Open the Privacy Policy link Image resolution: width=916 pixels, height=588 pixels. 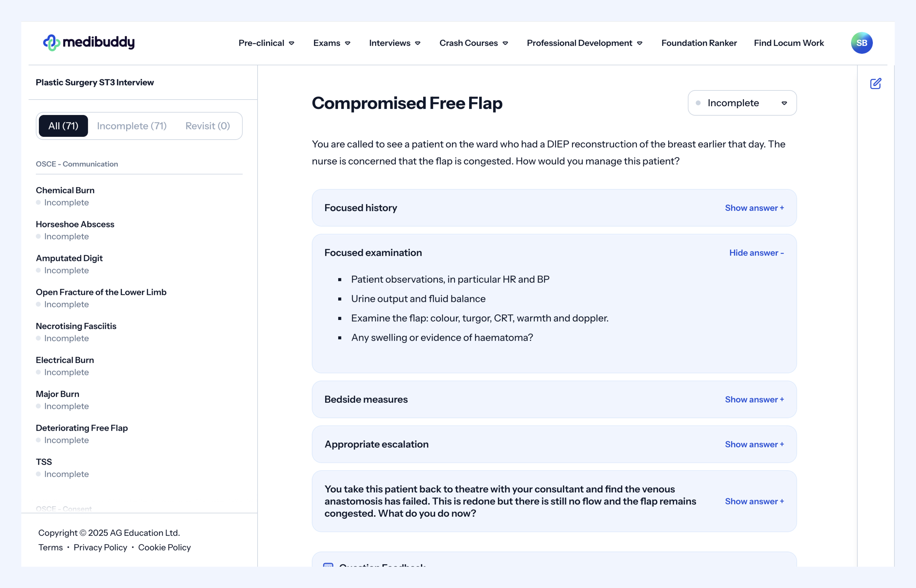point(100,548)
